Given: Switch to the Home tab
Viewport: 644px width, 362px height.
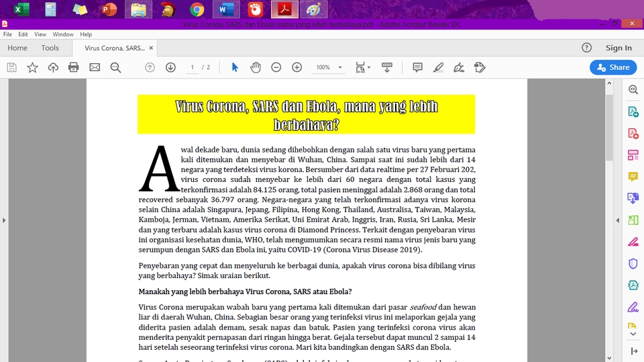Looking at the screenshot, I should point(17,48).
